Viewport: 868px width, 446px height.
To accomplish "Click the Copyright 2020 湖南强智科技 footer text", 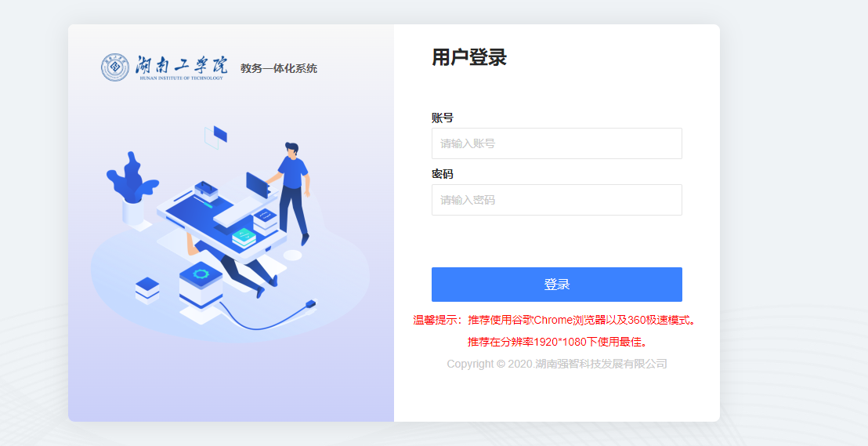I will coord(557,364).
